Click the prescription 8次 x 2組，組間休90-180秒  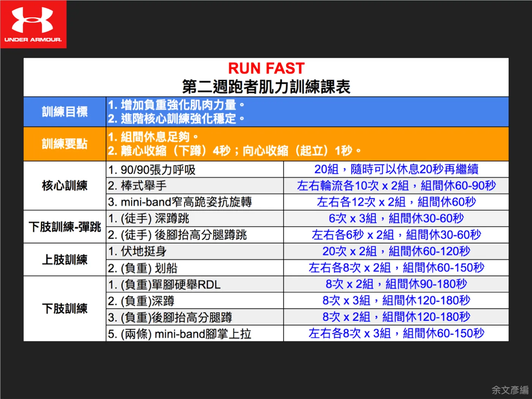click(x=396, y=284)
